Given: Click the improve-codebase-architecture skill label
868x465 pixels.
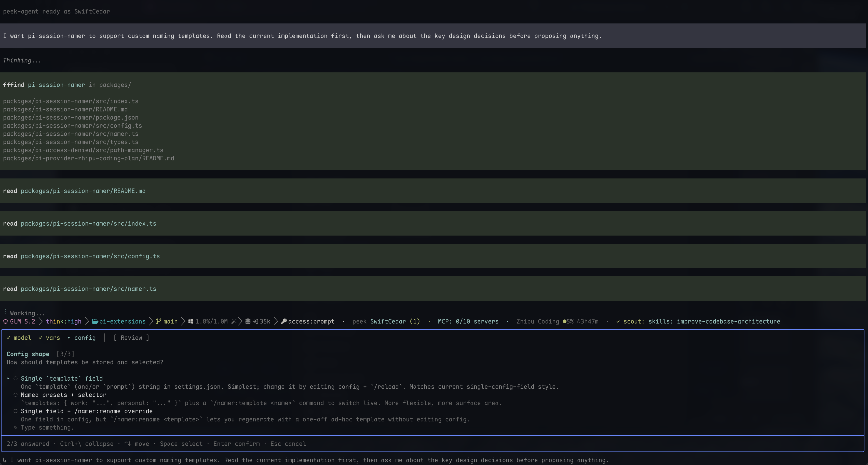Looking at the screenshot, I should point(728,321).
